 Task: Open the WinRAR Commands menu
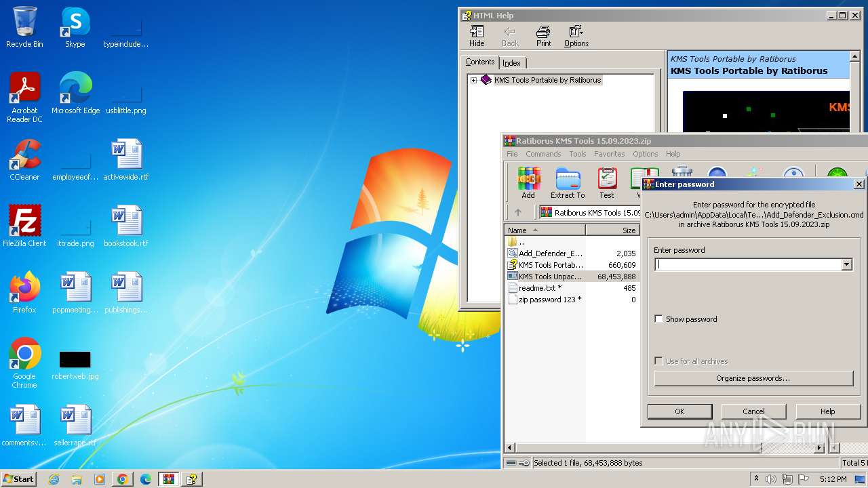click(543, 154)
